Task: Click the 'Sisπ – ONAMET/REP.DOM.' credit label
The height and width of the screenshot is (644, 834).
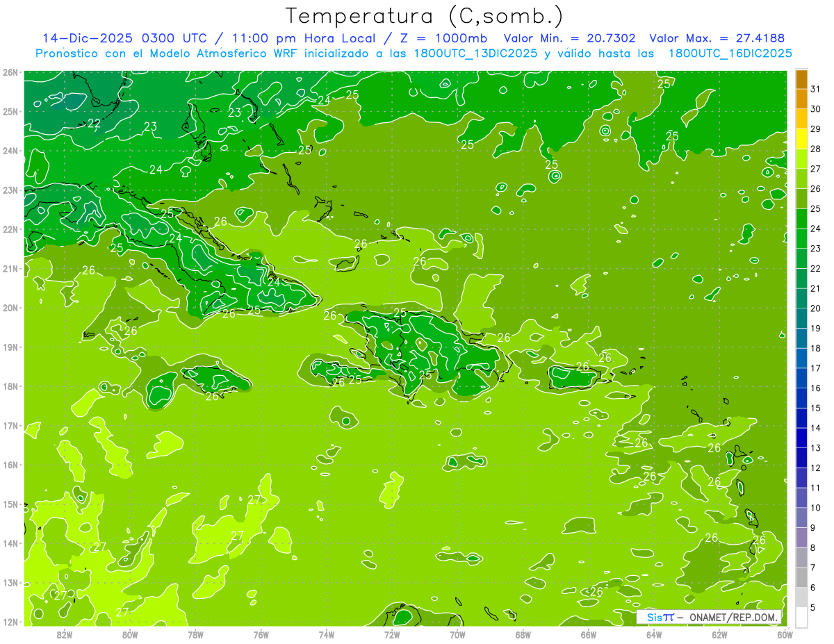Action: click(709, 617)
